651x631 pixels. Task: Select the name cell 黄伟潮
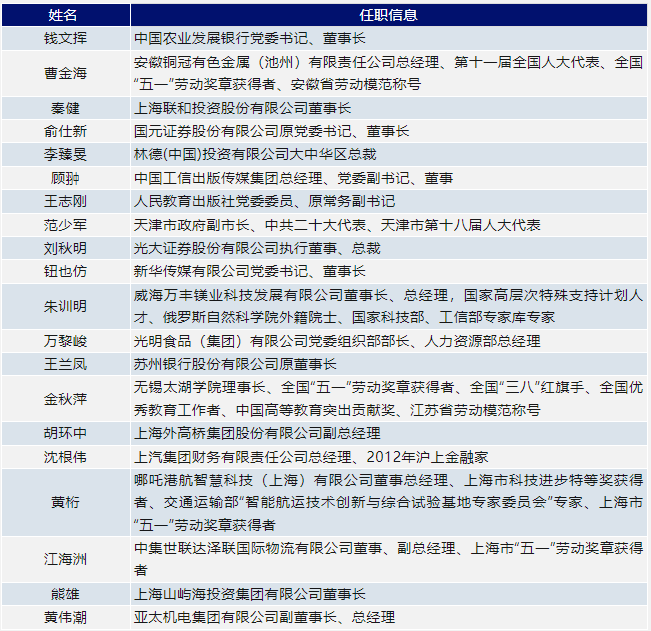(66, 617)
